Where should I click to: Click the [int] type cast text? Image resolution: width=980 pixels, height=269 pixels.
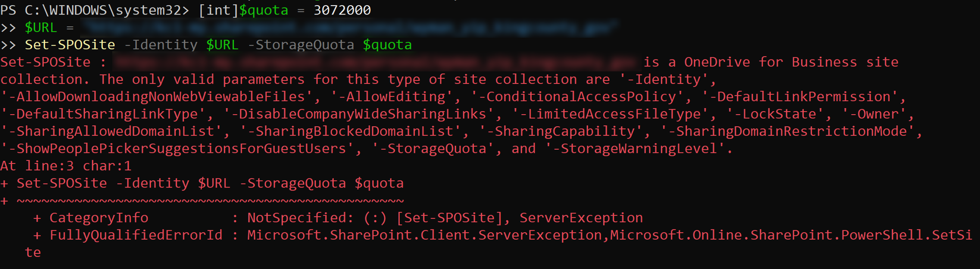[218, 10]
